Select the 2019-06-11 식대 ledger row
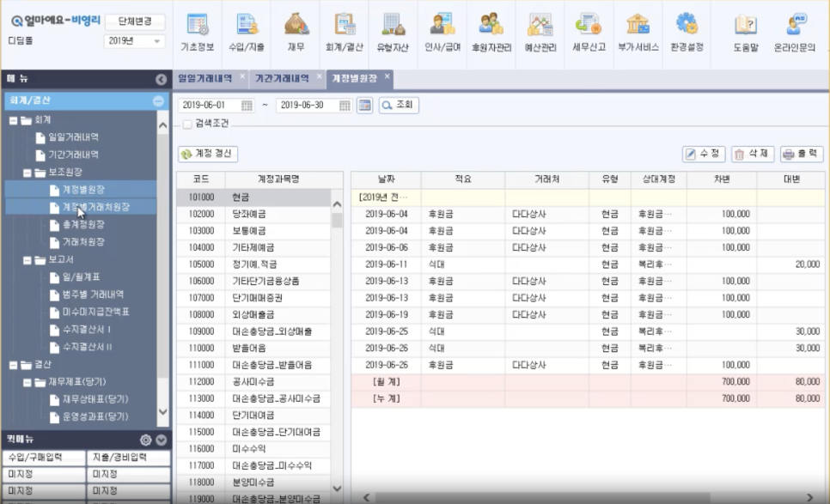This screenshot has height=504, width=830. click(588, 264)
